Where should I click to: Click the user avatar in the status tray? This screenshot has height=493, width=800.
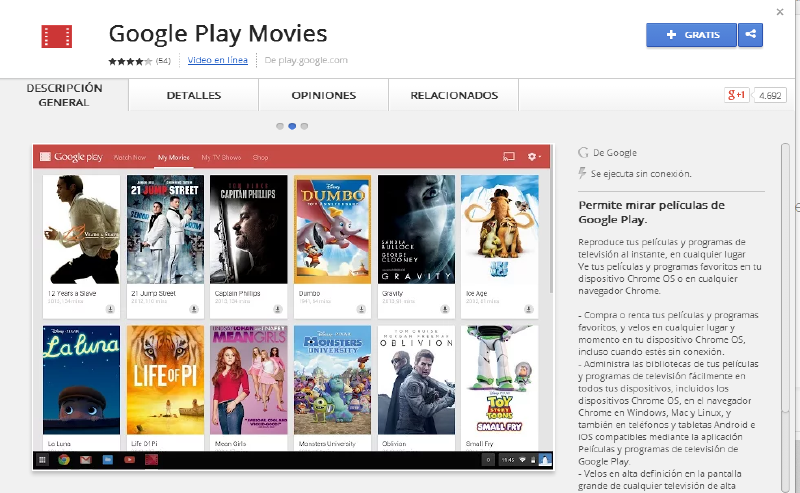545,460
